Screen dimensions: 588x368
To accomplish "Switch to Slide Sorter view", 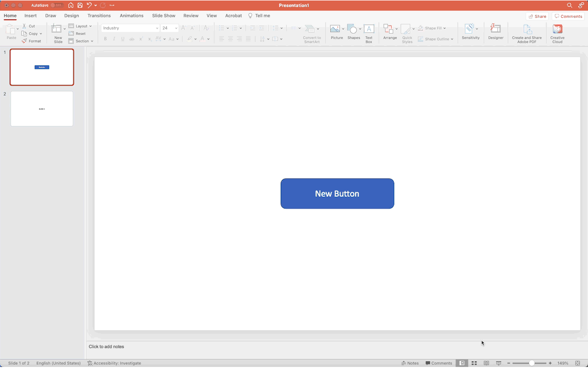I will click(x=474, y=363).
